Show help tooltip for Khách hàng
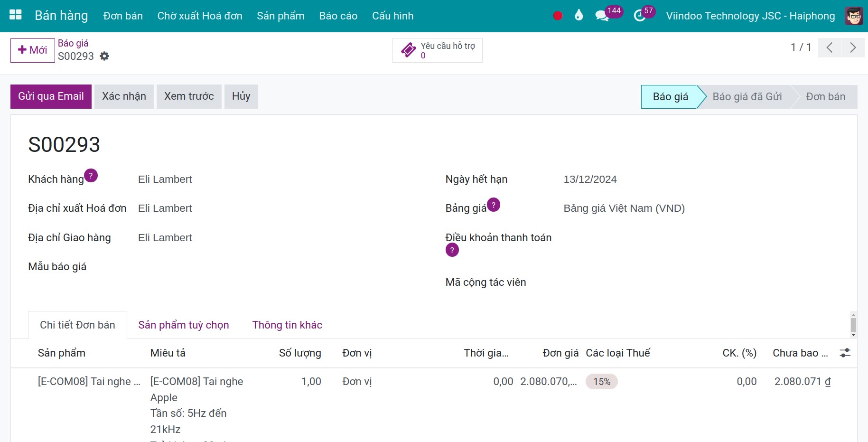Image resolution: width=868 pixels, height=442 pixels. point(91,176)
